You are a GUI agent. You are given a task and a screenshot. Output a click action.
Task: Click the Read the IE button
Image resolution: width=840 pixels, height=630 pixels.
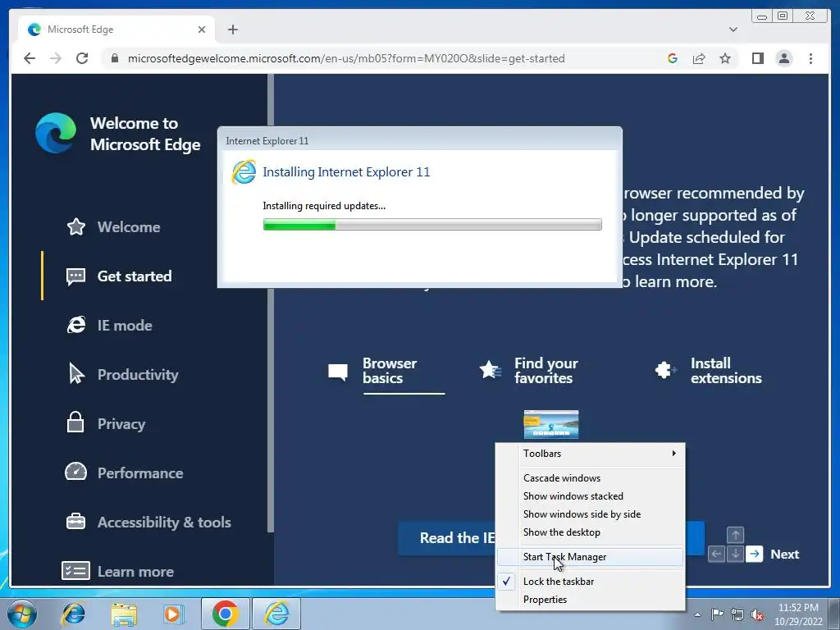pos(447,538)
